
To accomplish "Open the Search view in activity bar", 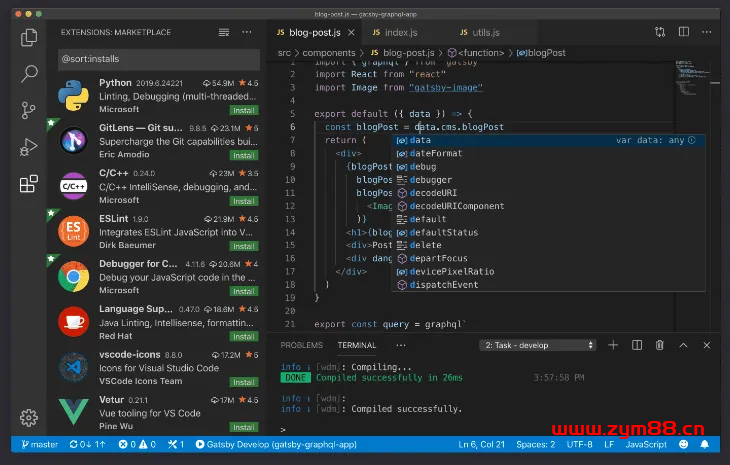I will point(29,74).
